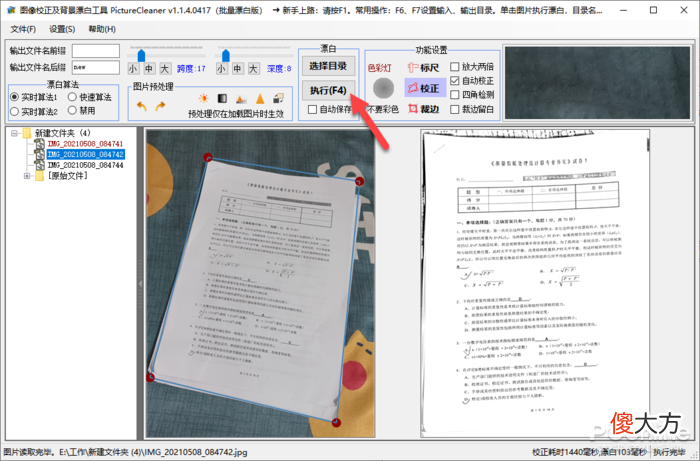Click the bleached document result preview
The width and height of the screenshot is (700, 461).
click(x=535, y=283)
